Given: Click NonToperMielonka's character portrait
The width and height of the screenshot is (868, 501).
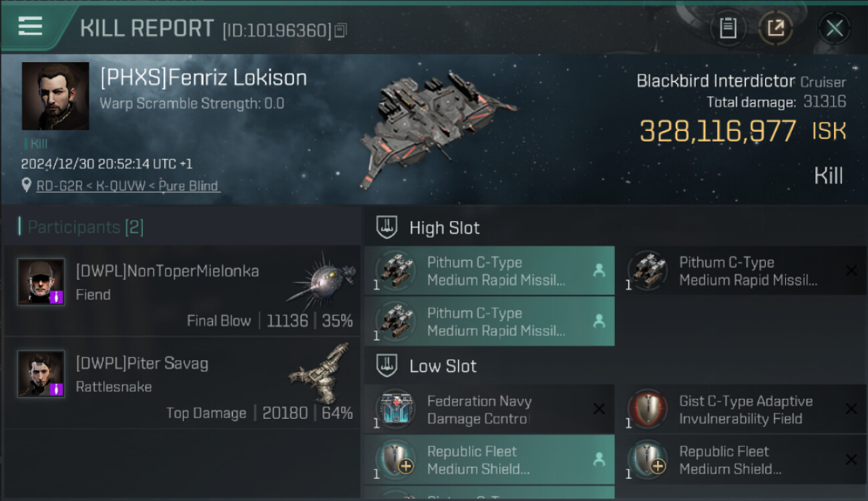Looking at the screenshot, I should pyautogui.click(x=41, y=282).
